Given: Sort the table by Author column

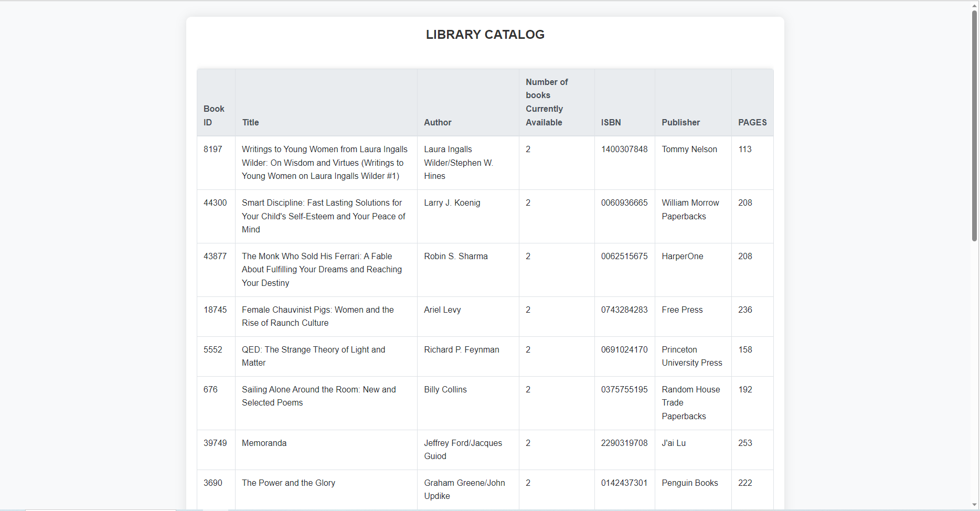Looking at the screenshot, I should pyautogui.click(x=438, y=122).
